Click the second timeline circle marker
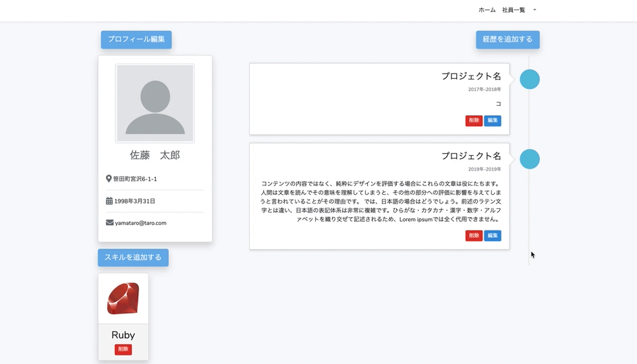Screen dimensions: 637x364 click(x=529, y=159)
